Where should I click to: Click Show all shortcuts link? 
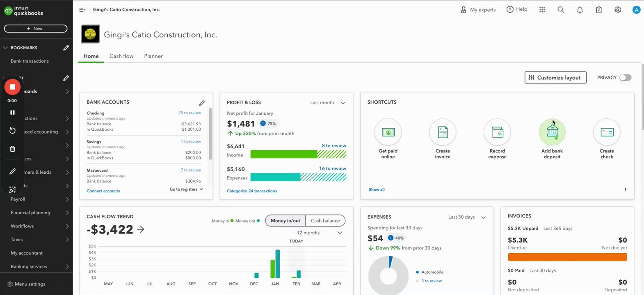click(x=377, y=190)
